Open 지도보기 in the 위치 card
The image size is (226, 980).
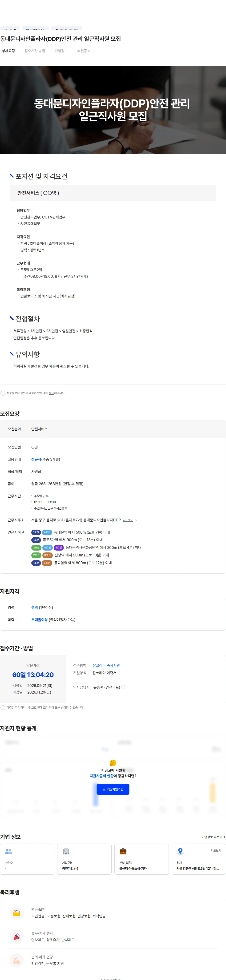tap(216, 850)
